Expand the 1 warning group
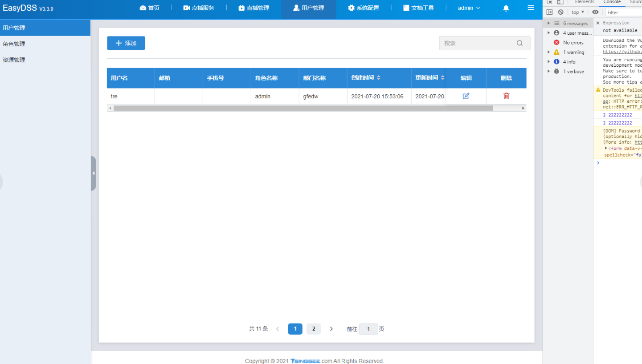 click(549, 52)
